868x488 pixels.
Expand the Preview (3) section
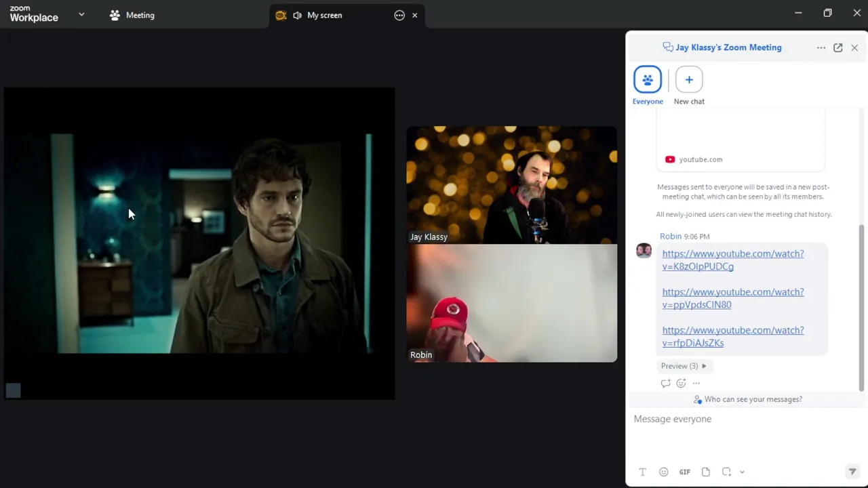684,366
